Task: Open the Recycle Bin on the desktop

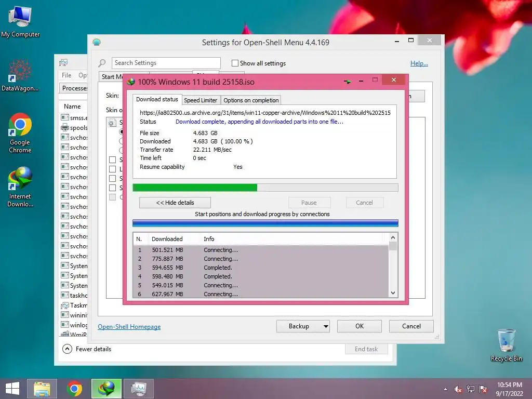Action: pos(506,345)
